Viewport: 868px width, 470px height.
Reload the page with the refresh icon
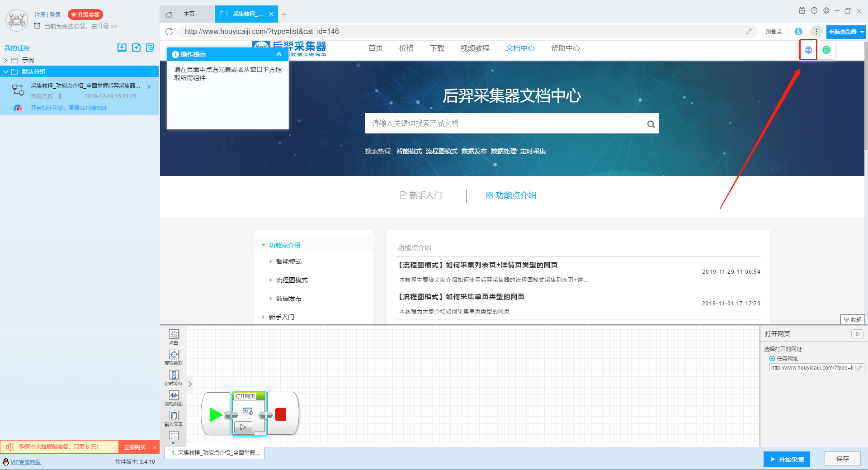[169, 32]
